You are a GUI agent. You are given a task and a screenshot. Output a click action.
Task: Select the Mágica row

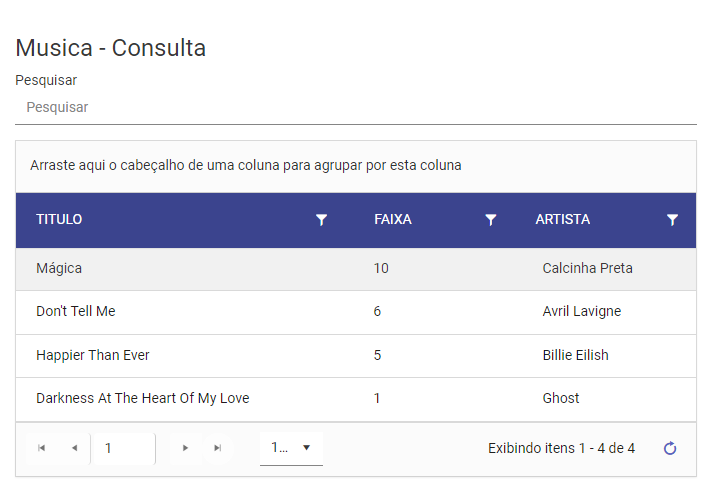click(356, 269)
